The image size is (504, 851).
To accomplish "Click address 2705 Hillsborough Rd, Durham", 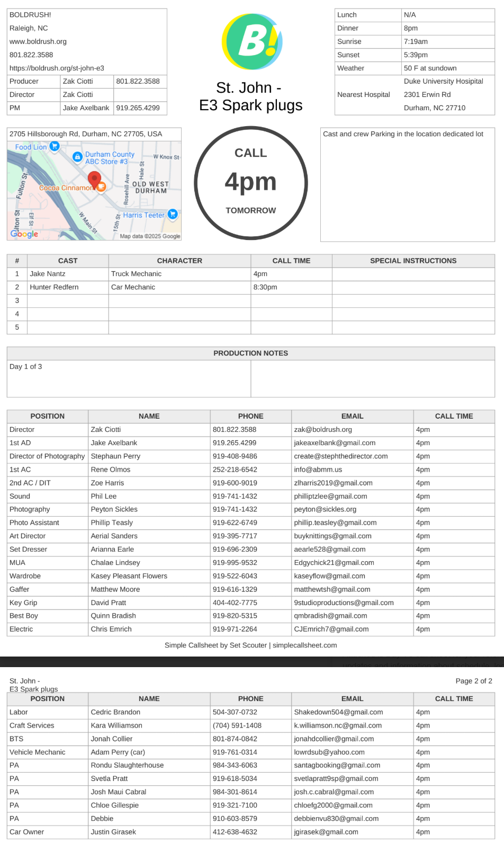I will point(86,134).
